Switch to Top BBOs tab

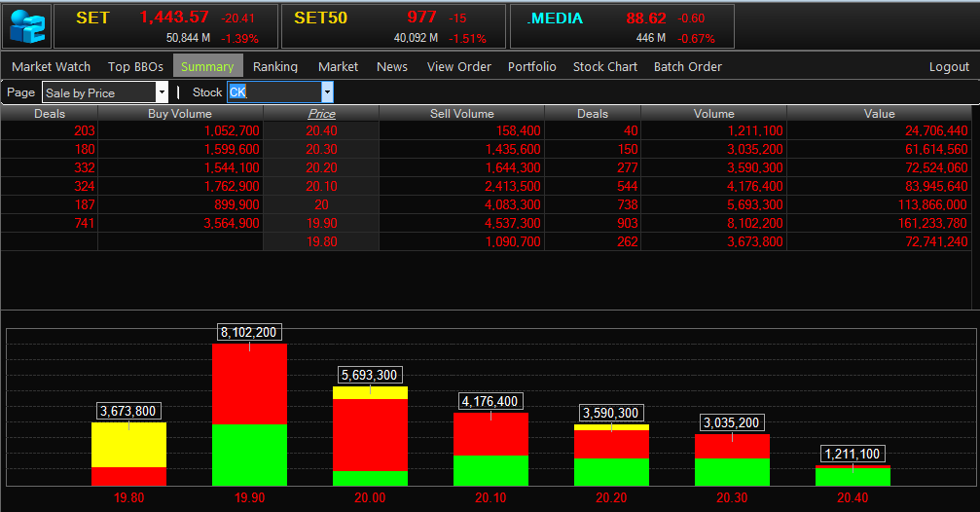135,66
